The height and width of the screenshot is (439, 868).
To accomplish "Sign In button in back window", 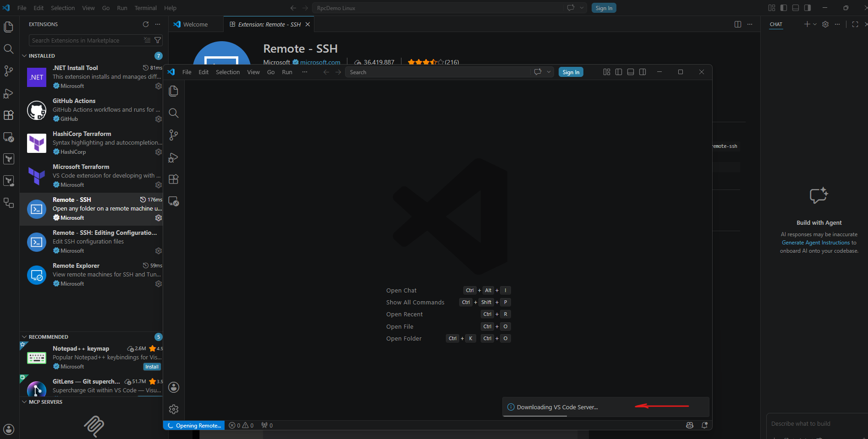I will pos(604,8).
